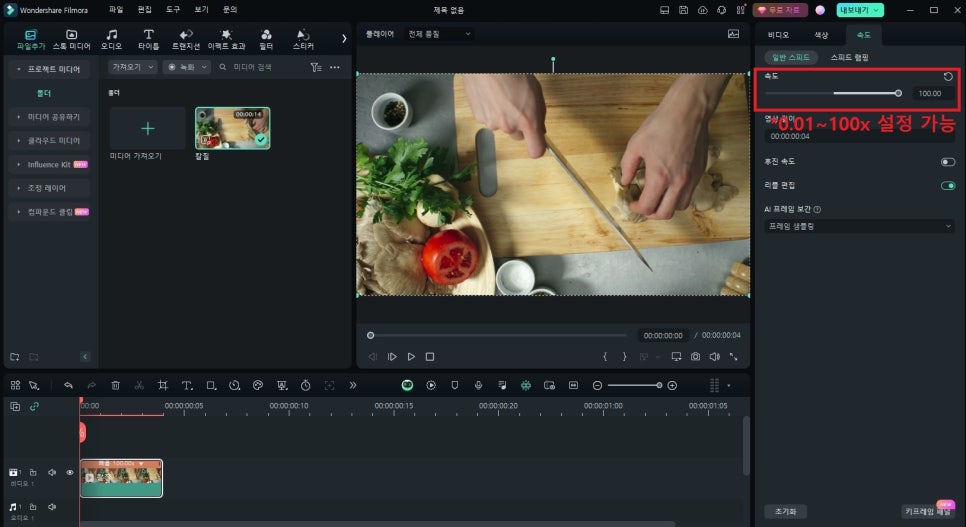Click the undo arrow in timeline toolbar
This screenshot has height=527, width=966.
click(x=68, y=385)
